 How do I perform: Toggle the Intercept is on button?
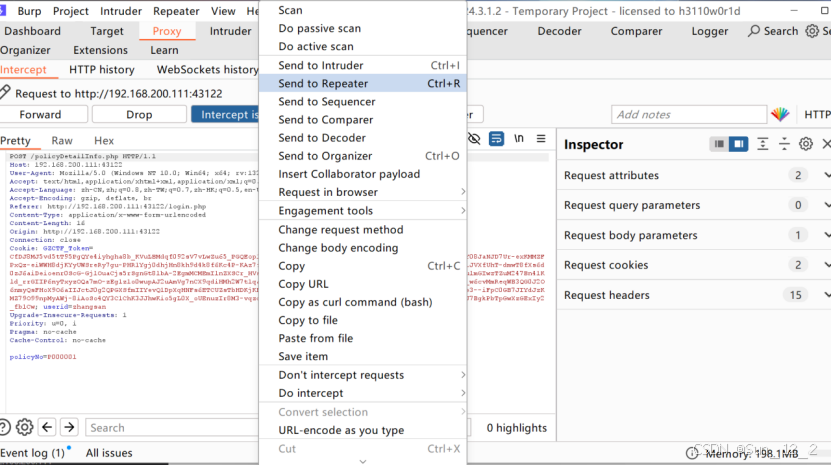coord(225,115)
